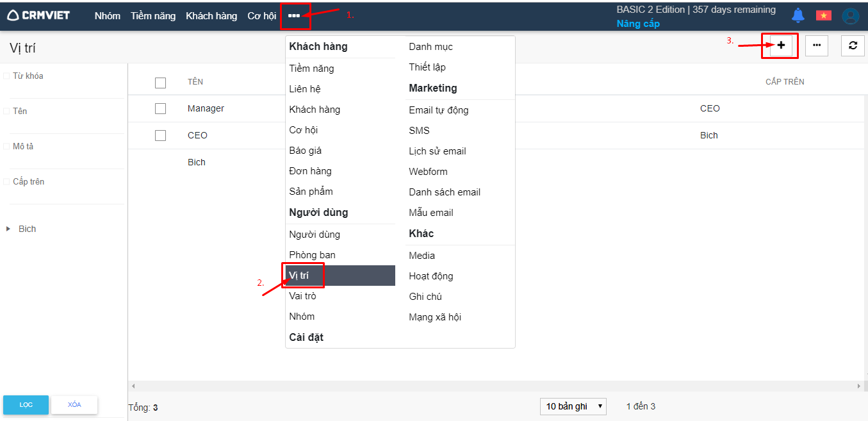Tick the checkbox for Manager row
The height and width of the screenshot is (421, 868).
161,109
